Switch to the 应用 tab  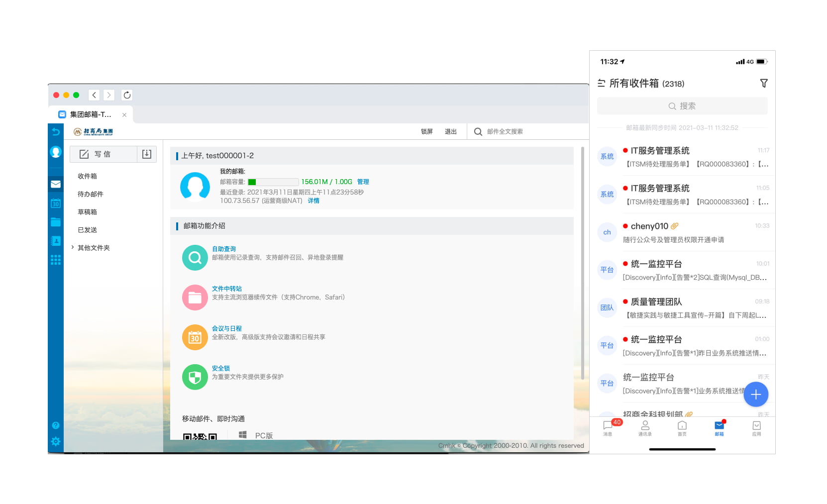756,428
